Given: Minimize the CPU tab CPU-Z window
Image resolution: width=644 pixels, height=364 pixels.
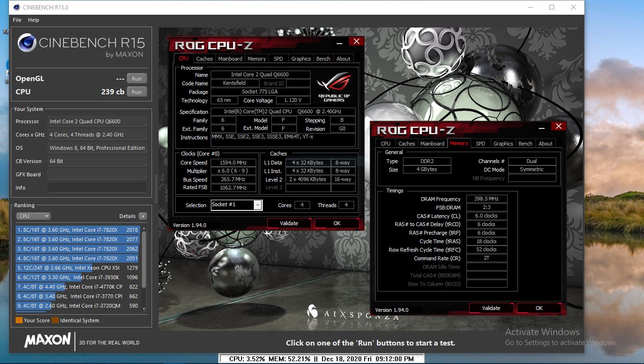Looking at the screenshot, I should [340, 43].
